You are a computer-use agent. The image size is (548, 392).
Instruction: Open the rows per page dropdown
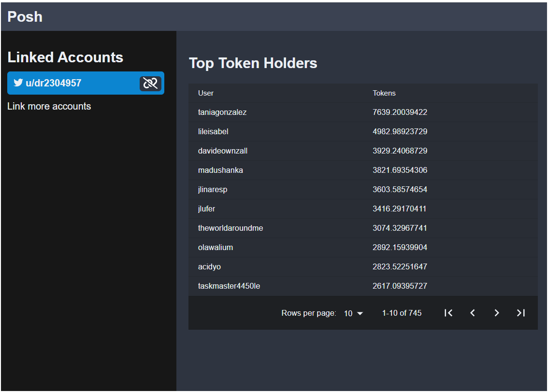353,313
